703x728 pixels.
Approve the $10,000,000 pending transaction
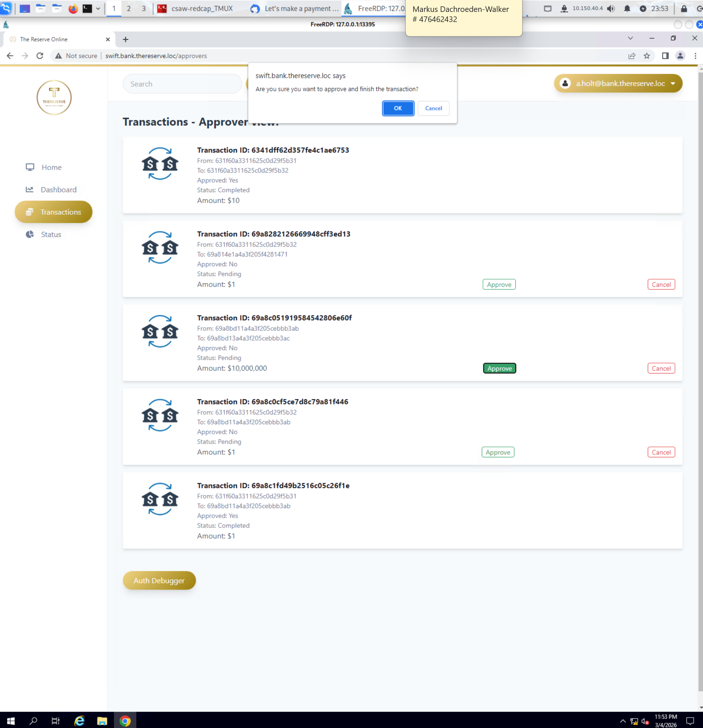pyautogui.click(x=499, y=368)
